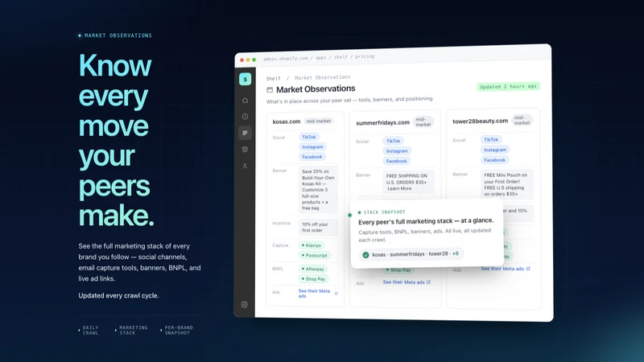Click the Postscript capture tag on kosas.com
The image size is (644, 362).
click(315, 255)
